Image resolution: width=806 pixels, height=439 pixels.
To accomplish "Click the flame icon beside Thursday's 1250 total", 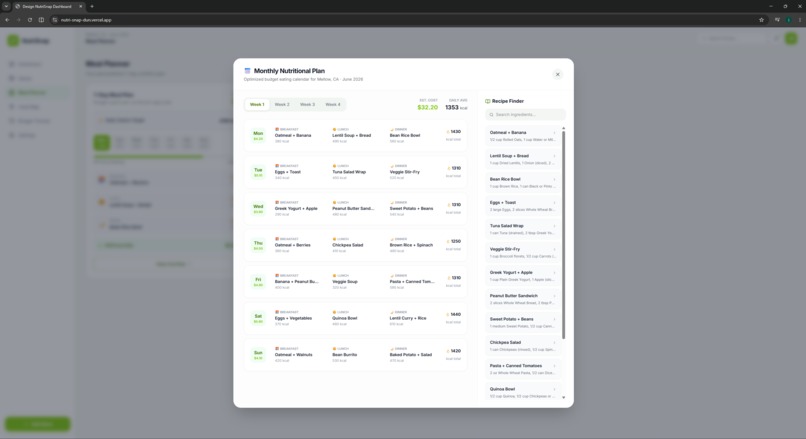I will pos(448,241).
